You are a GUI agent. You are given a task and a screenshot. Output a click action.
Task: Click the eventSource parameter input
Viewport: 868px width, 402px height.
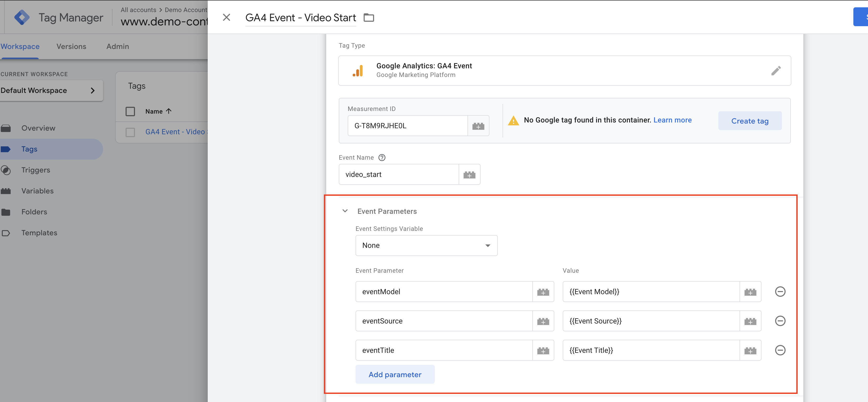coord(444,321)
